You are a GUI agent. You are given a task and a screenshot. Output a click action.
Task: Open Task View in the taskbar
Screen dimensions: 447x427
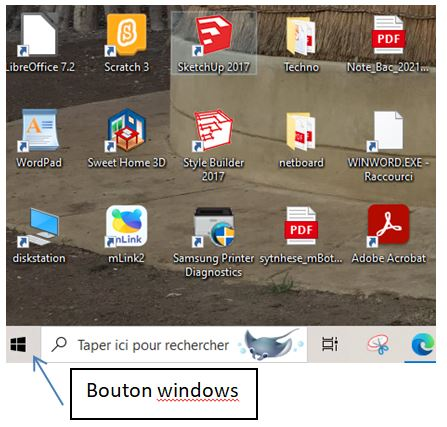pyautogui.click(x=330, y=344)
